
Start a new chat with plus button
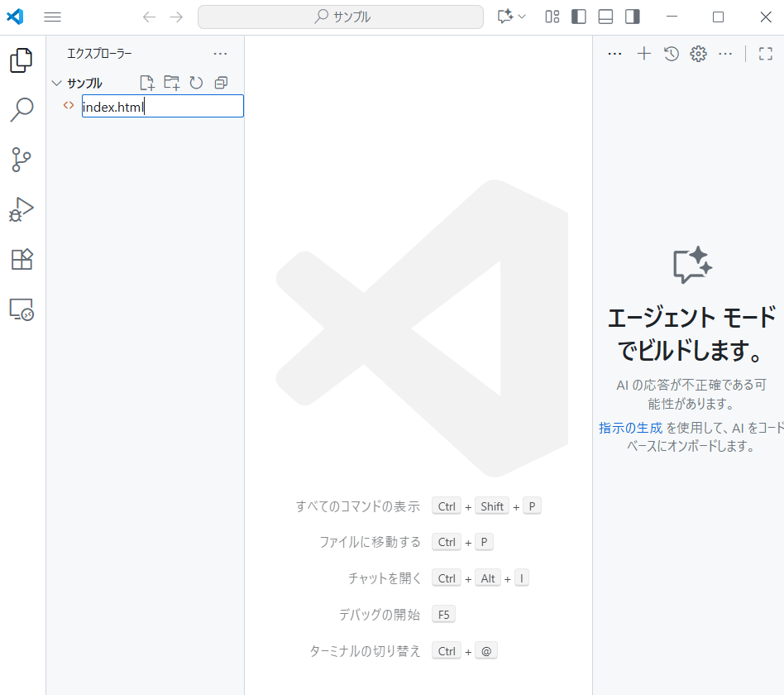click(644, 54)
